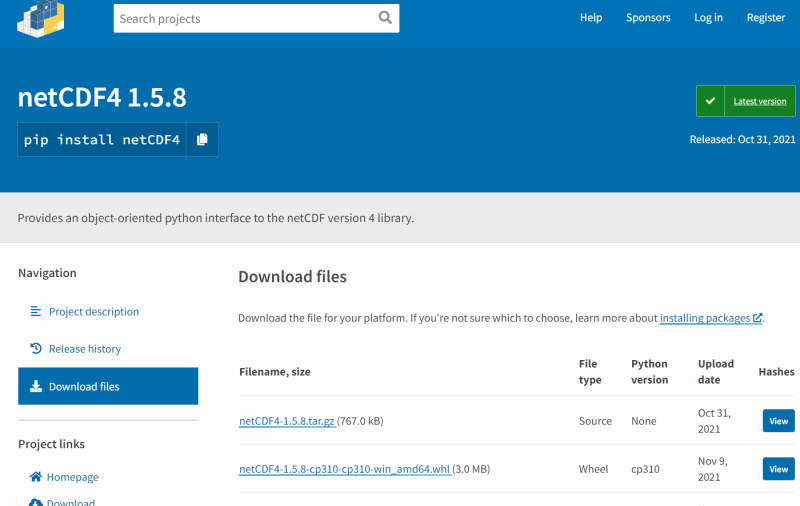
Task: Click the Latest version checkmark icon
Action: (710, 101)
